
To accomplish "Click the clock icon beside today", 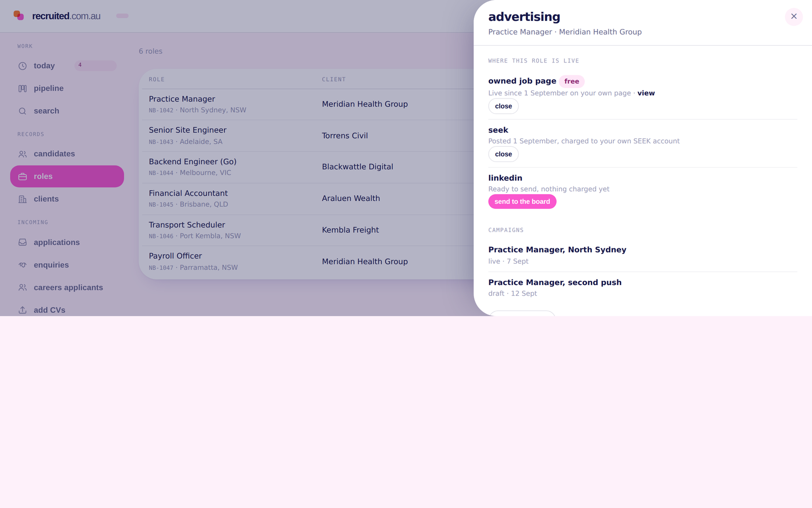I will pos(22,66).
